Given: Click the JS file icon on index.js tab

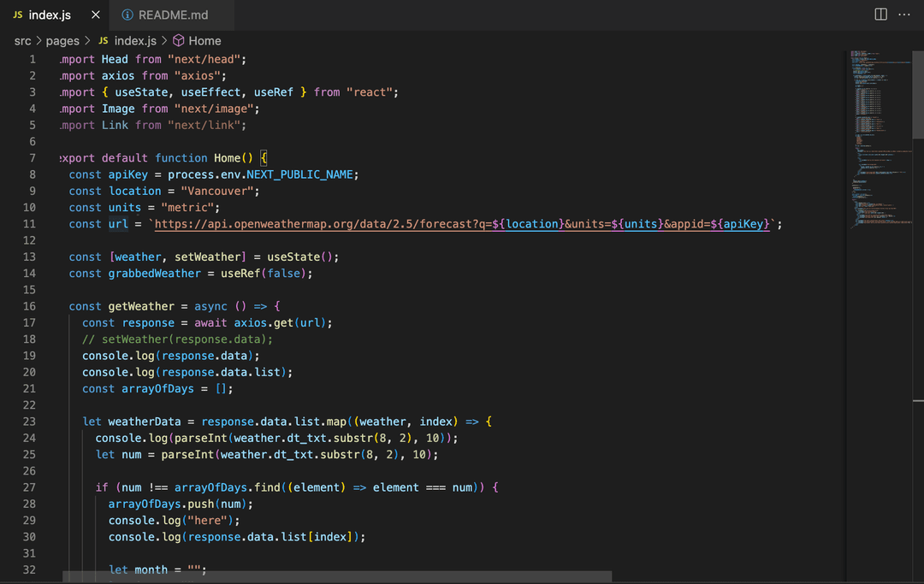Looking at the screenshot, I should coord(18,15).
